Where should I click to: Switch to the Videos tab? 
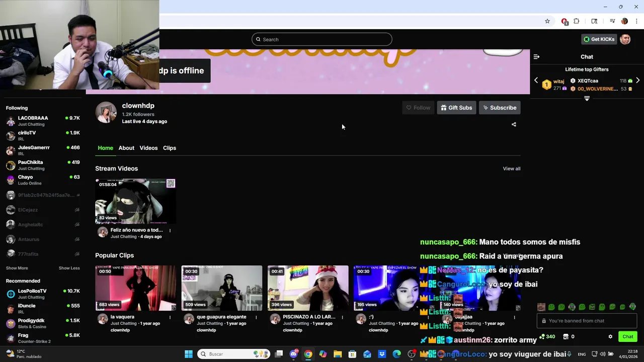148,148
